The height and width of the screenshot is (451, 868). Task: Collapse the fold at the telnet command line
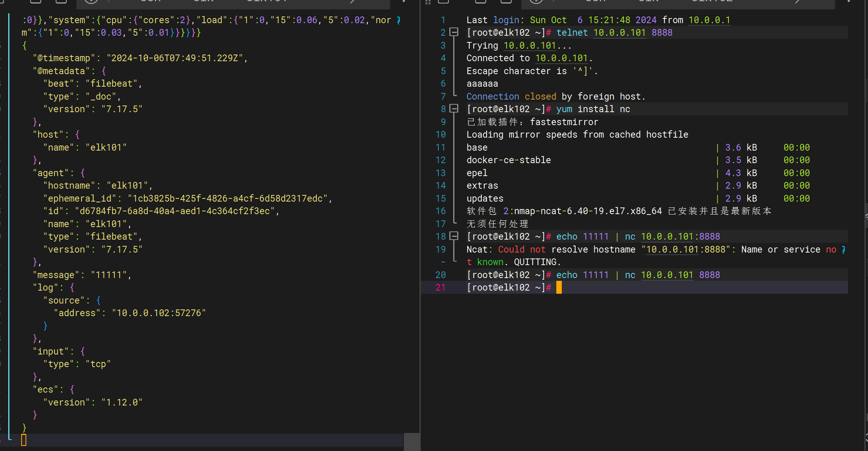tap(454, 32)
